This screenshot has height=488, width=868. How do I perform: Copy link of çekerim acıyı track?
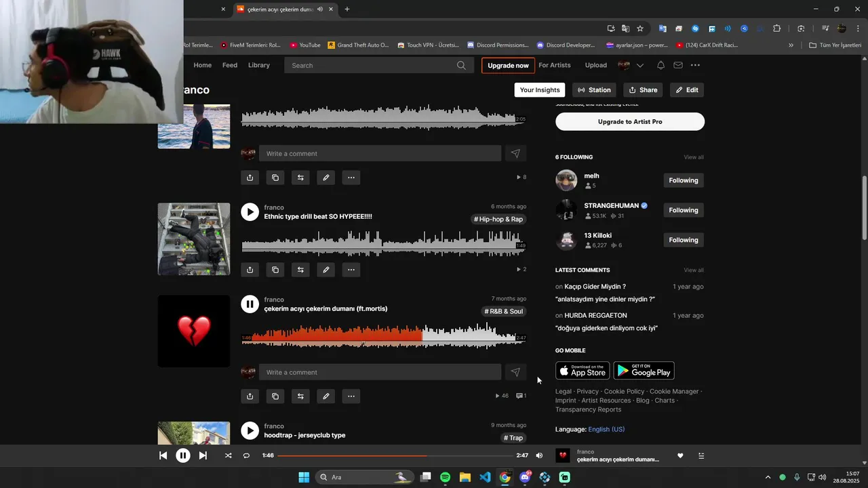[275, 396]
